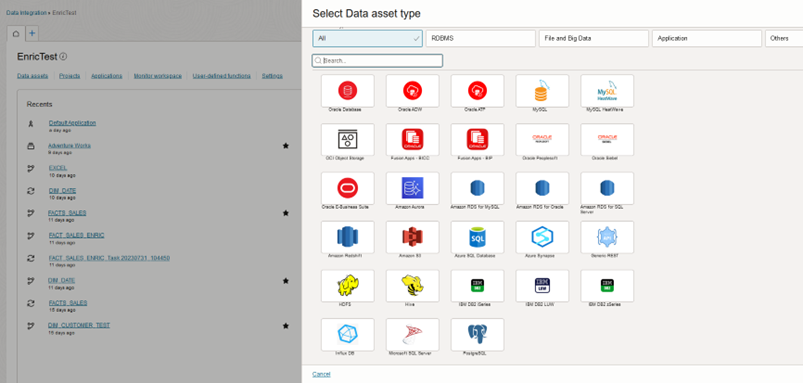Open DIM_CUSTOMER_TEST recent item
Image resolution: width=803 pixels, height=383 pixels.
pyautogui.click(x=79, y=326)
